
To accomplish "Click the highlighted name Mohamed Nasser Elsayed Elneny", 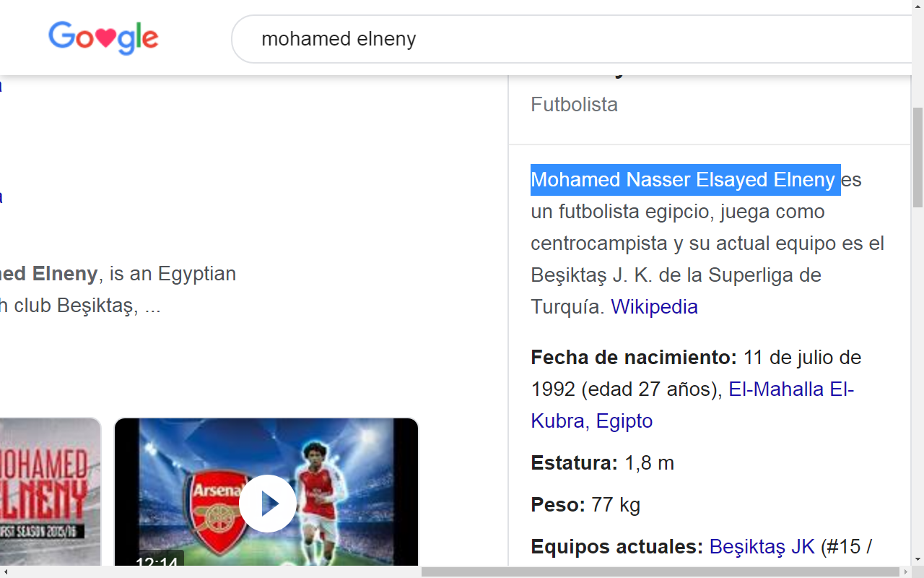I will click(684, 180).
